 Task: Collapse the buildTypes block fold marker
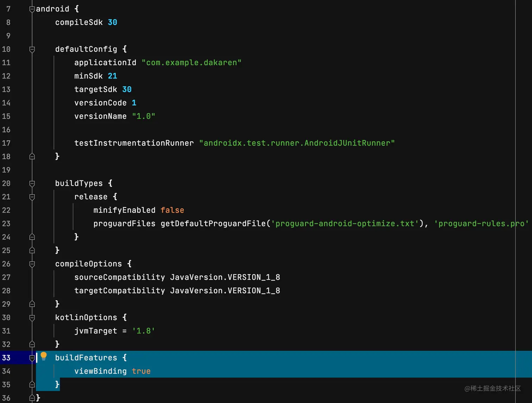(x=32, y=184)
